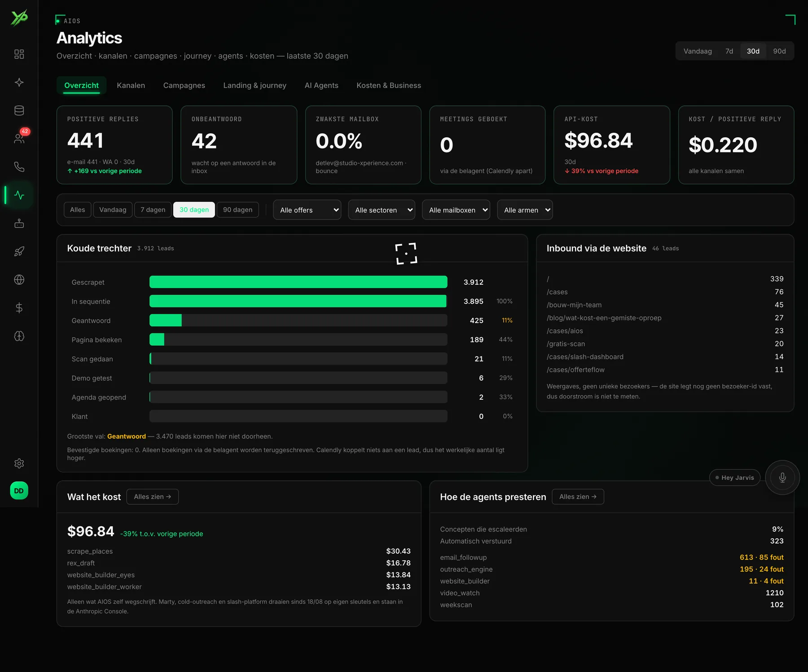
Task: Click the /cases/offerteflow row
Action: [x=665, y=370]
